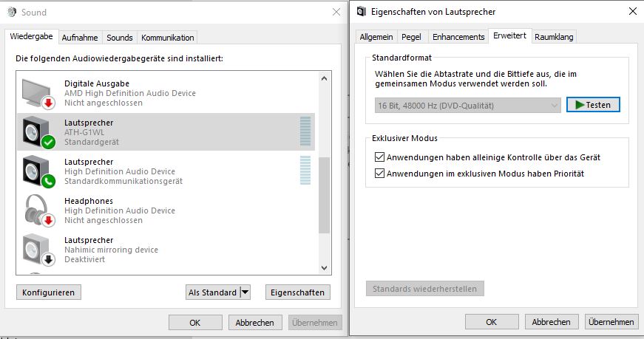Select the Nahimic mirroring device speaker icon
Viewport: 644px width, 339px height.
click(x=38, y=250)
